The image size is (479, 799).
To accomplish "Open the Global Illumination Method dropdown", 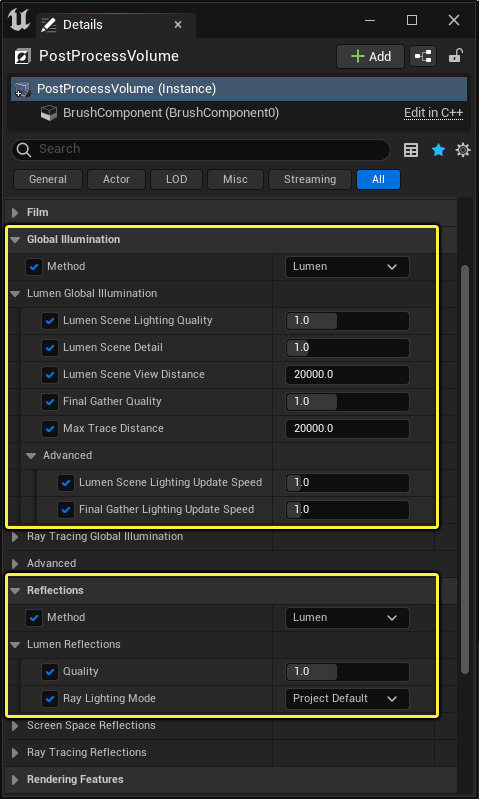I will pyautogui.click(x=347, y=267).
